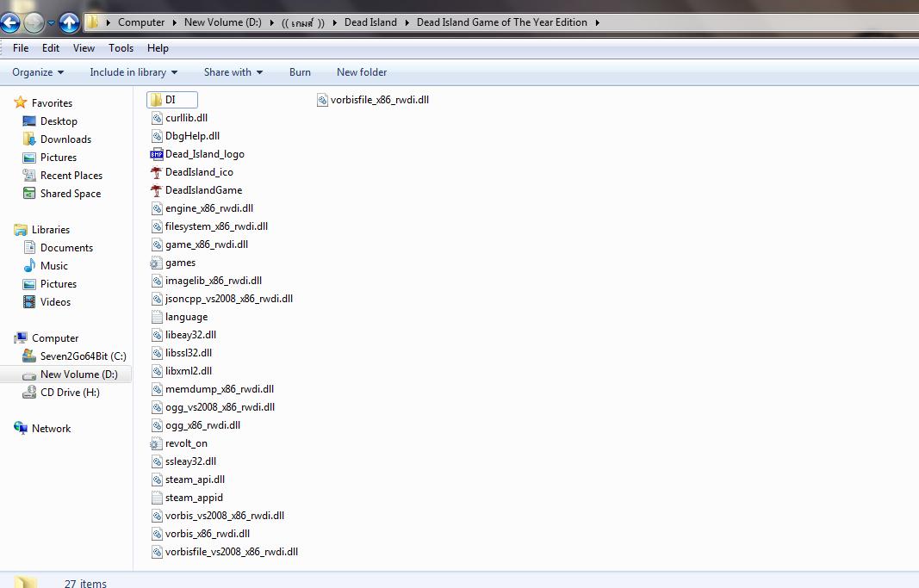Click the Computer icon in navigation pane
The height and width of the screenshot is (588, 919).
(21, 338)
